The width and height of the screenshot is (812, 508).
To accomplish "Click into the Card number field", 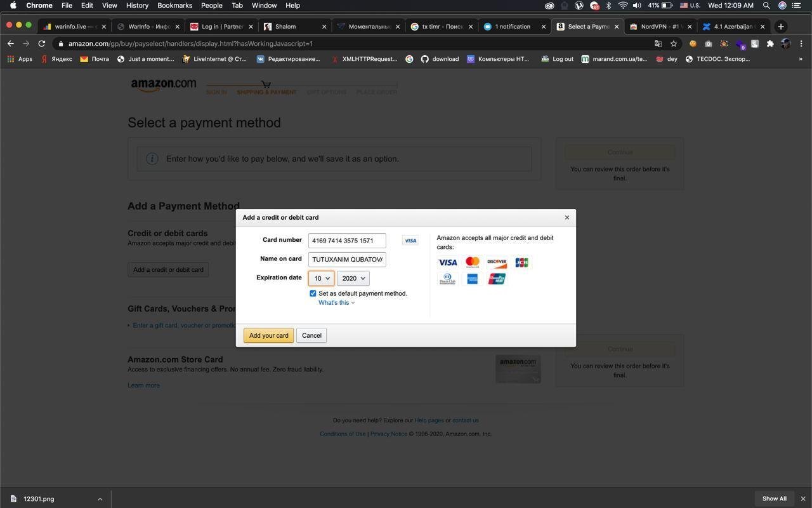I will [x=347, y=241].
